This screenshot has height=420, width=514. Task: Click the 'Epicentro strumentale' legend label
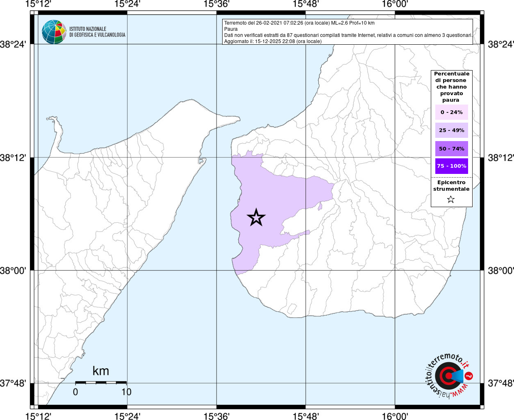451,186
